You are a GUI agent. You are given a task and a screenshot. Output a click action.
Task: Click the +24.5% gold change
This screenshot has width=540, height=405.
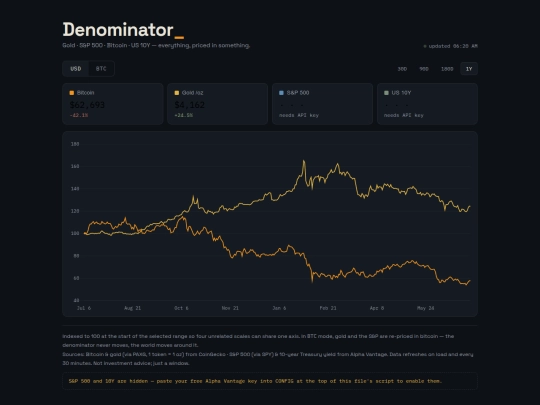point(184,115)
